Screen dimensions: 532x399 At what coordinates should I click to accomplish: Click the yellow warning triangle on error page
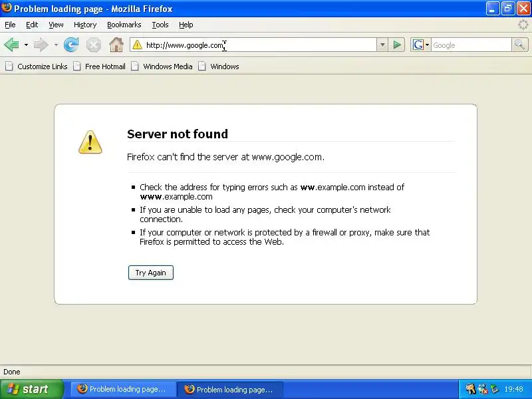(x=90, y=142)
